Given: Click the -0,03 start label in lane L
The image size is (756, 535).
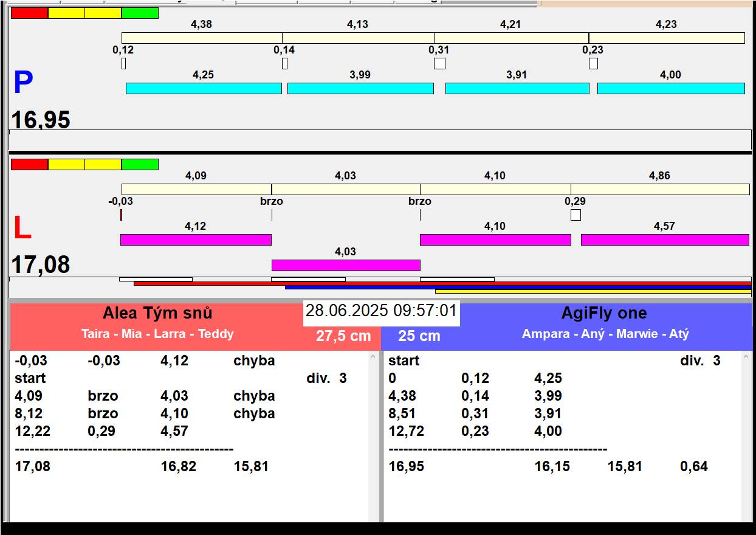Looking at the screenshot, I should click(120, 201).
